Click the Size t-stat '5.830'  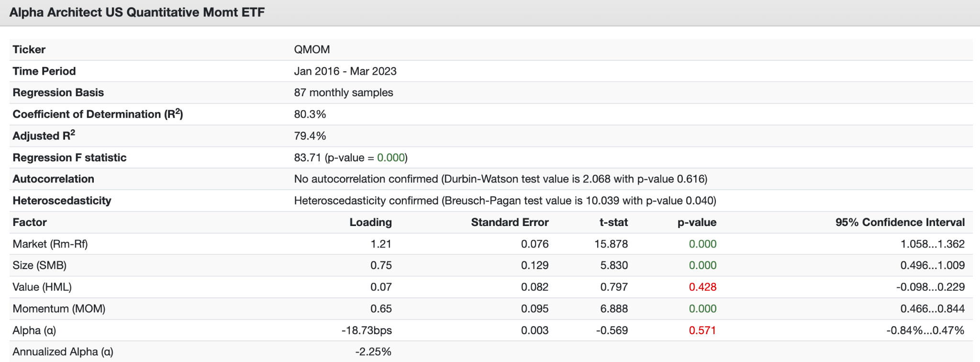click(614, 266)
